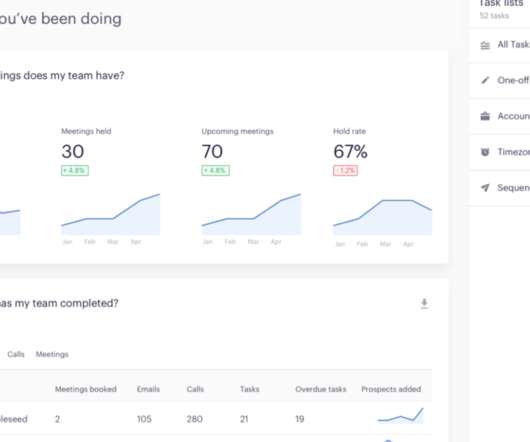Viewport: 530px width, 442px height.
Task: Click the Timezone alarm clock icon
Action: [485, 152]
